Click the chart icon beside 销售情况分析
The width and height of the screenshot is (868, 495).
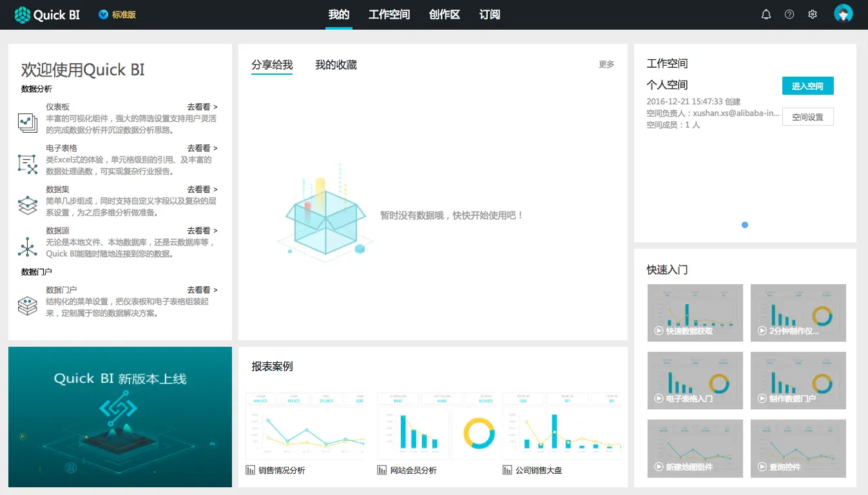point(251,471)
